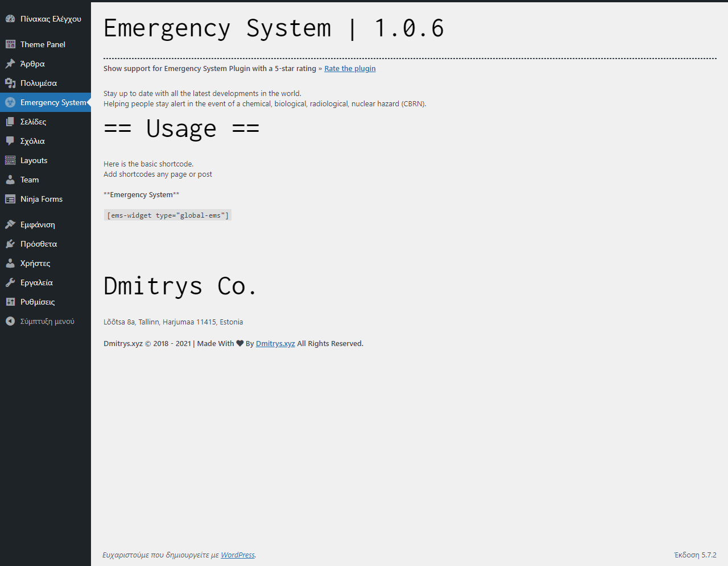This screenshot has width=728, height=566.
Task: Open the Theme Panel menu
Action: pyautogui.click(x=45, y=44)
